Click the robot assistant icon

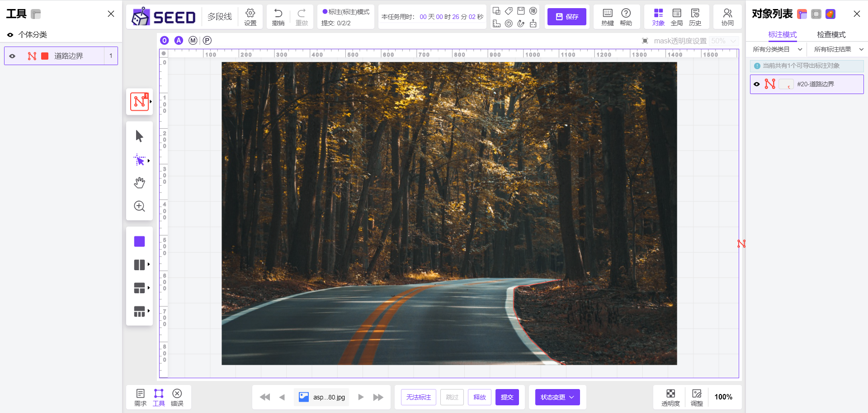(x=533, y=23)
